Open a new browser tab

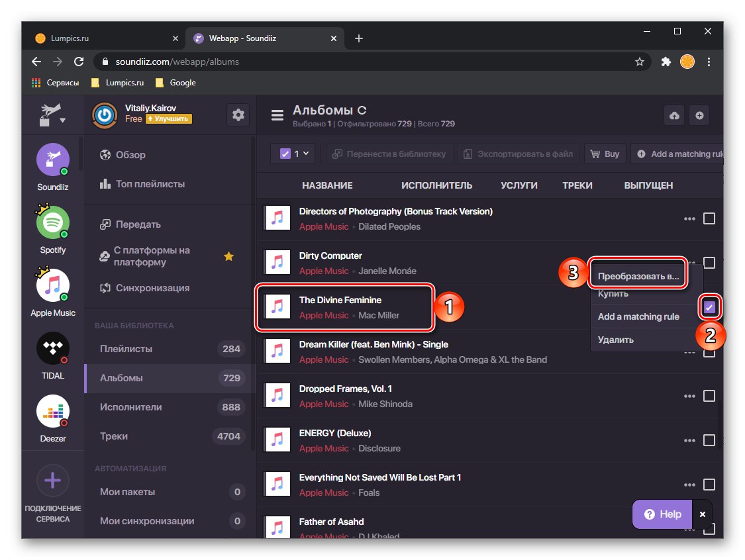pyautogui.click(x=359, y=38)
